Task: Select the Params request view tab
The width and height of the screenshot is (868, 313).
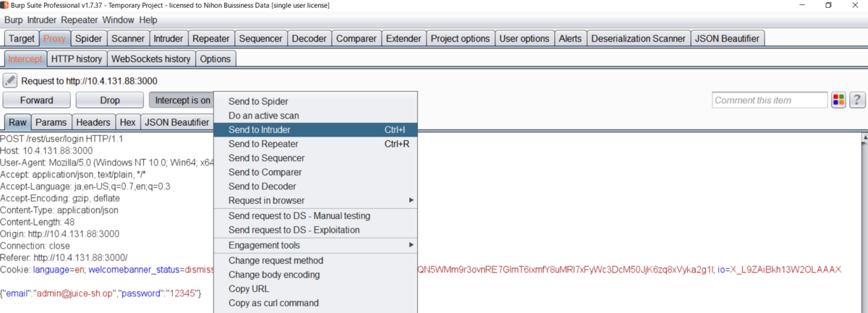Action: coord(51,122)
